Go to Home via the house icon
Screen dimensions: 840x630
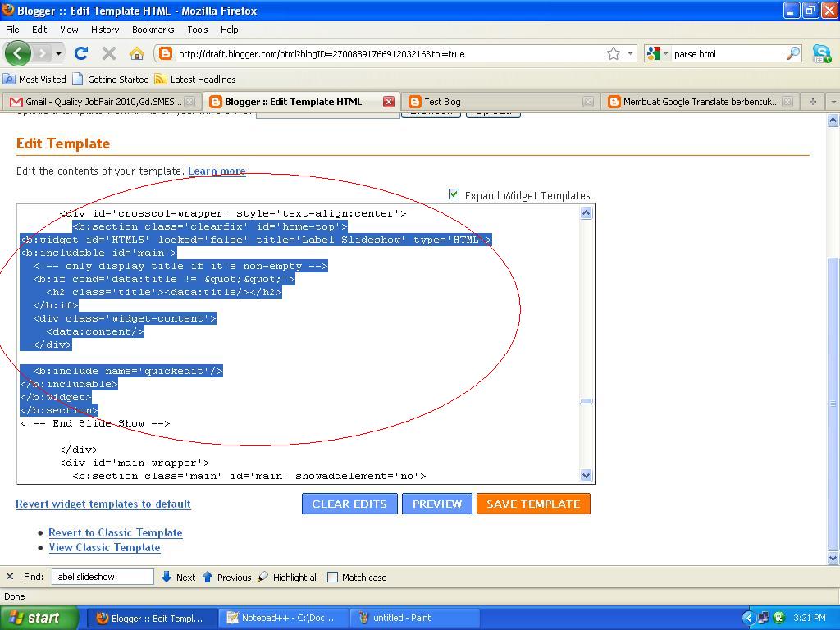point(137,53)
